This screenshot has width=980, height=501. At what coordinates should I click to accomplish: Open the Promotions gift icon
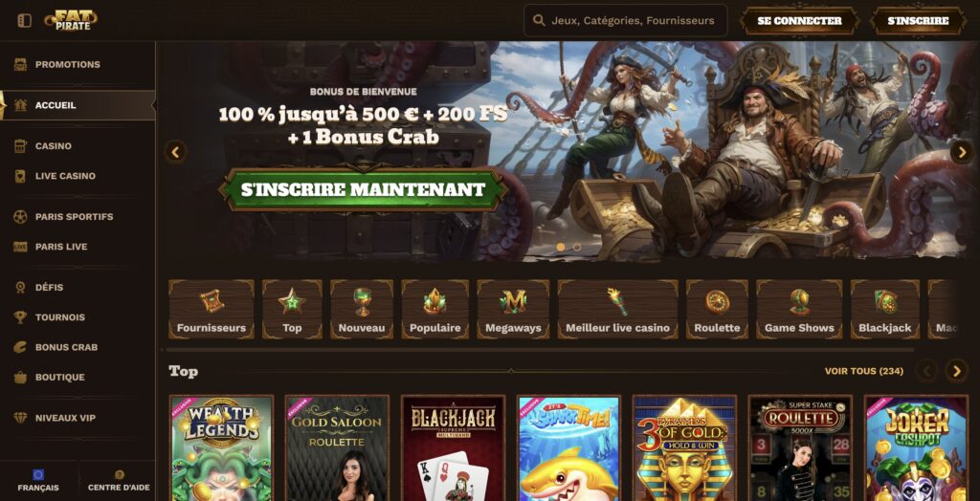coord(21,64)
